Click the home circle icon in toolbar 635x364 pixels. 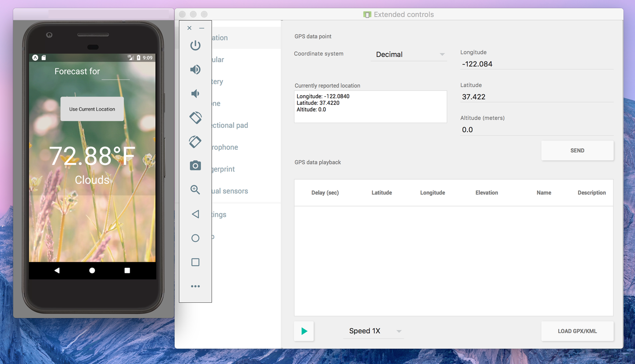(195, 238)
